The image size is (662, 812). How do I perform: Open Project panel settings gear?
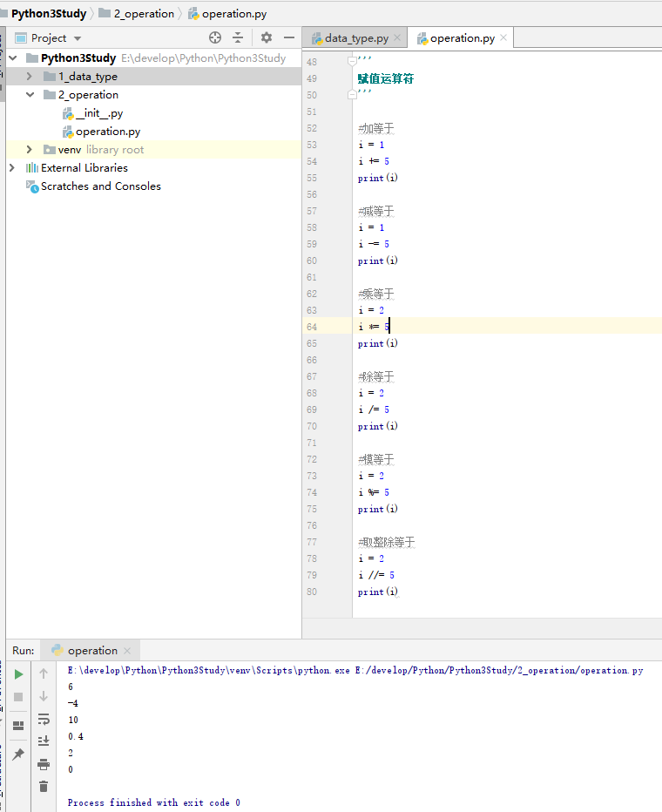pos(267,37)
